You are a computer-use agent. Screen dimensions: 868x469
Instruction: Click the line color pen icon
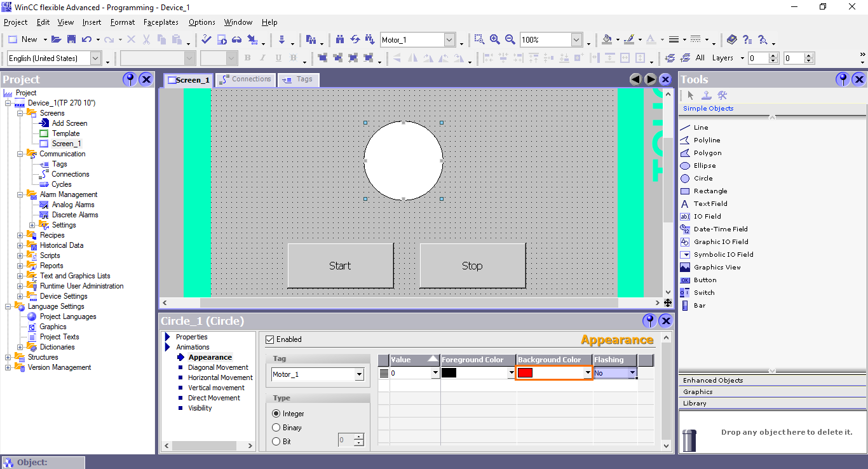click(x=629, y=39)
